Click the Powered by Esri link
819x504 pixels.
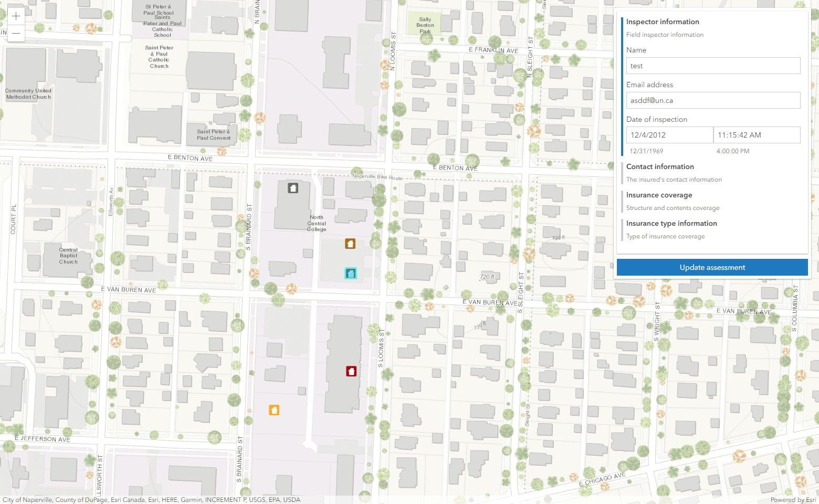tap(793, 500)
